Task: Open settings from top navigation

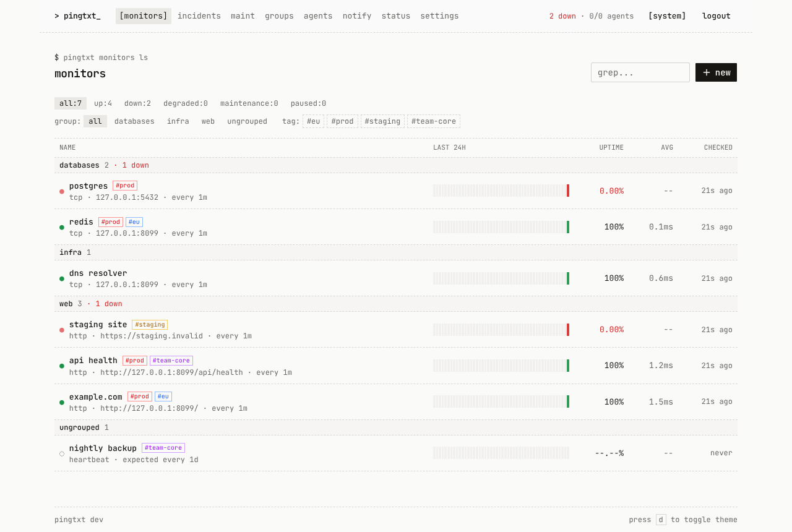Action: coord(439,16)
